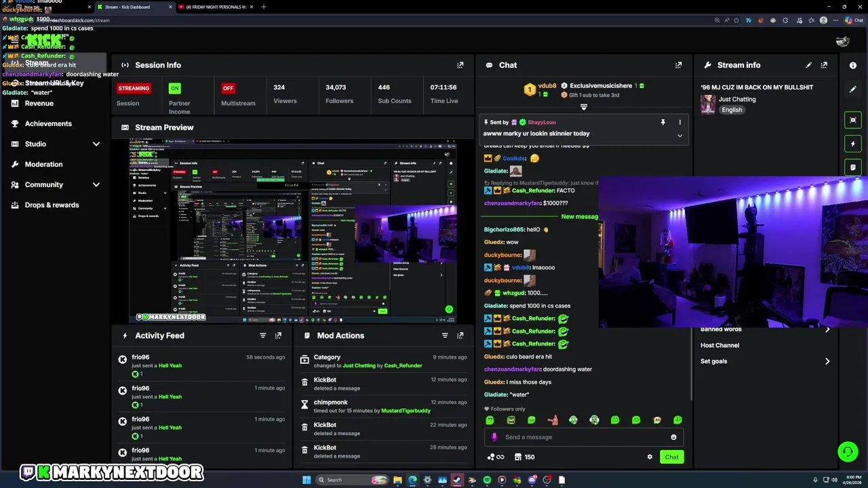Open the shop icon showing 150
The height and width of the screenshot is (488, 868).
(525, 457)
